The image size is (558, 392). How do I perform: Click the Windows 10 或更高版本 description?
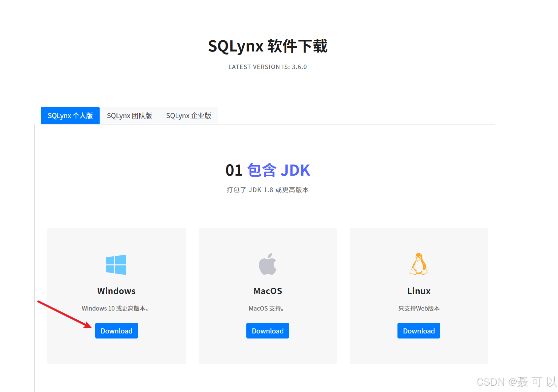pos(115,309)
